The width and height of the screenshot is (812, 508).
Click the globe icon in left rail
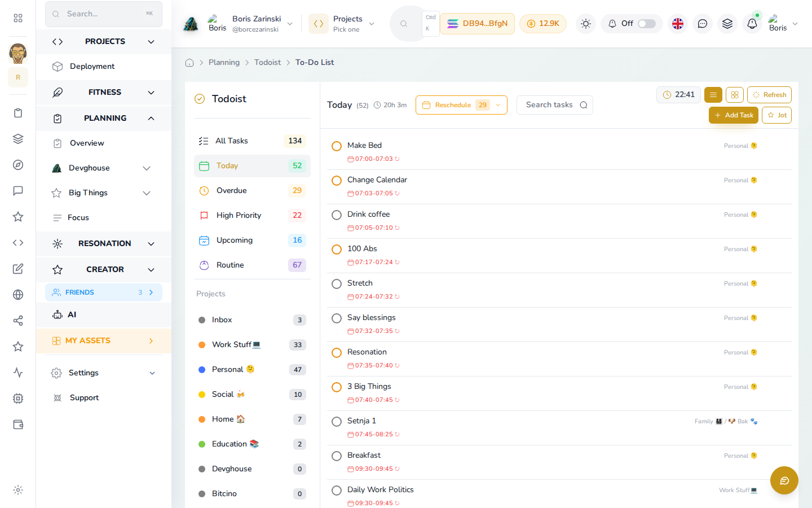[x=18, y=295]
